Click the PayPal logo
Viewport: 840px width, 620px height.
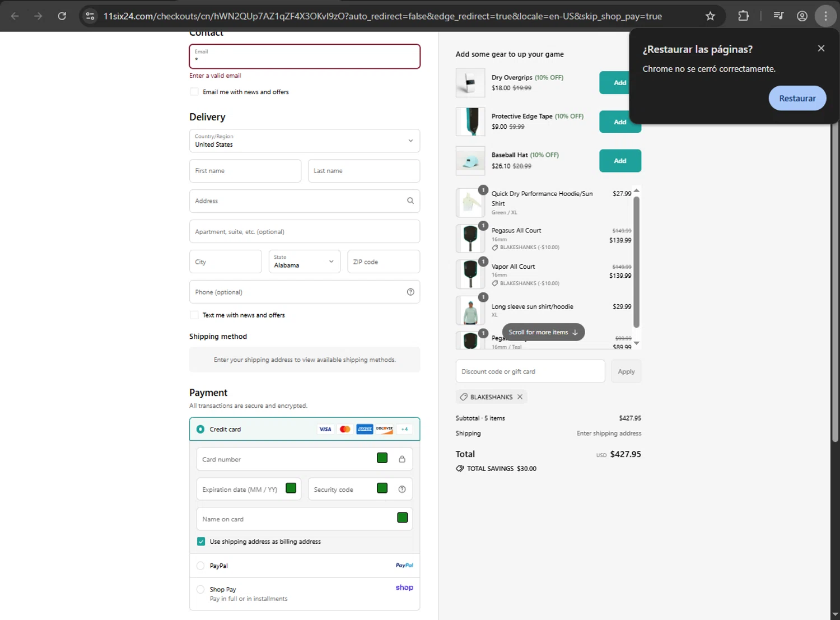coord(404,565)
